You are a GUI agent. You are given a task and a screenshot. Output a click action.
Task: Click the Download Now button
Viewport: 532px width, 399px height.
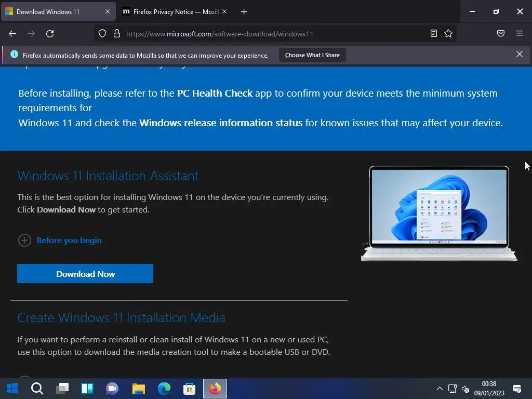(85, 274)
